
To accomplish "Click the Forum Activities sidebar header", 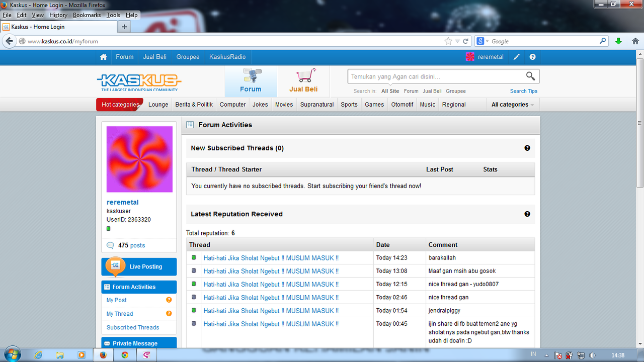I will pyautogui.click(x=139, y=287).
